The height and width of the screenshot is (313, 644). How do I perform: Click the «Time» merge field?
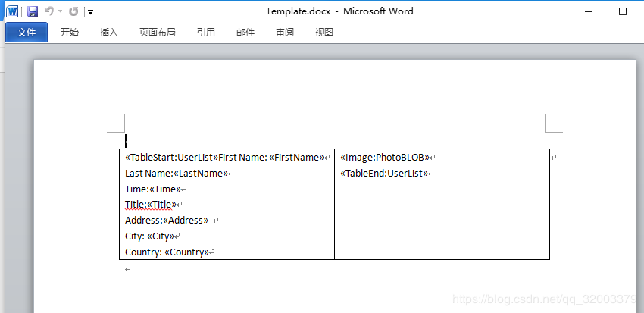click(x=164, y=189)
